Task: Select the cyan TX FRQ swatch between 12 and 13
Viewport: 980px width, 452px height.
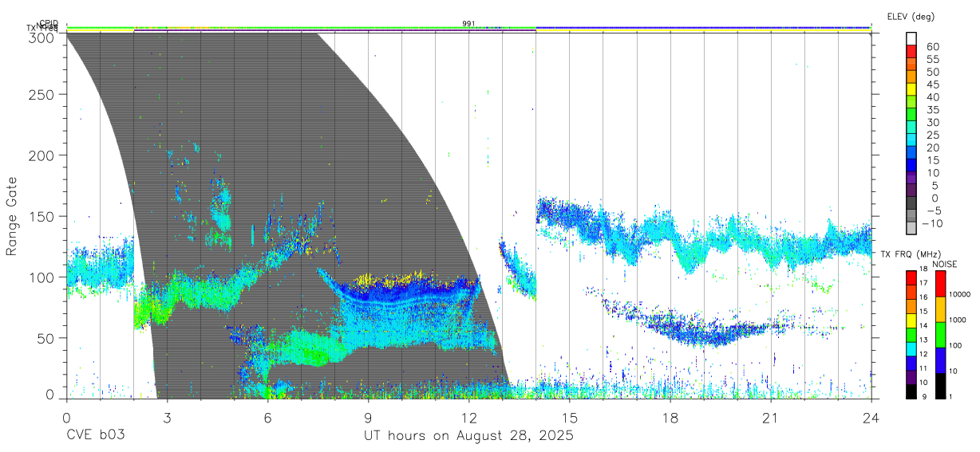Action: pyautogui.click(x=911, y=348)
